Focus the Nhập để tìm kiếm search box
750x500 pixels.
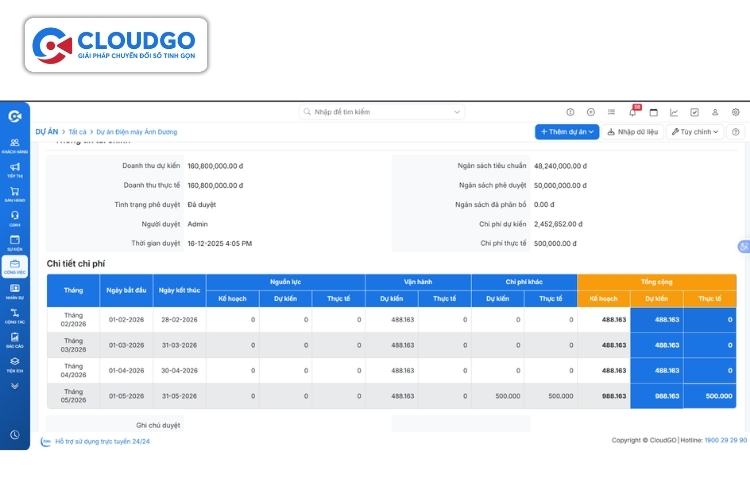[382, 112]
